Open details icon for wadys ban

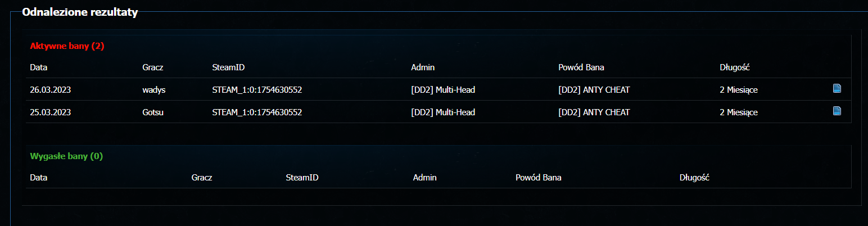click(x=837, y=88)
